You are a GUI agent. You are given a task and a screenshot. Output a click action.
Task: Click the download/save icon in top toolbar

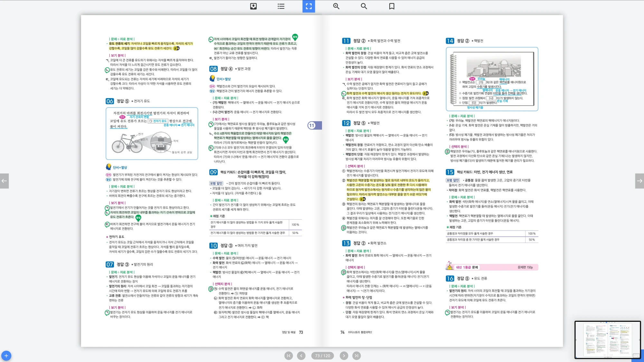[x=253, y=6]
